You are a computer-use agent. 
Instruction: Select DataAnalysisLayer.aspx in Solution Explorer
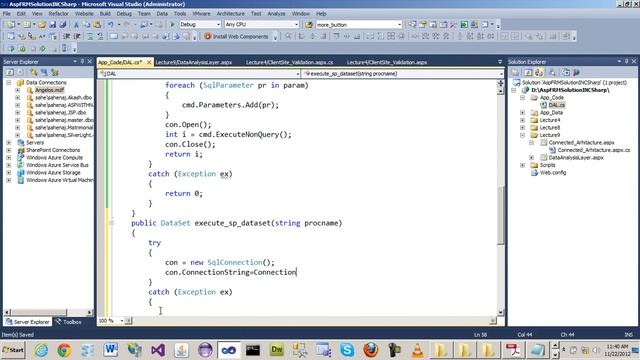[576, 158]
